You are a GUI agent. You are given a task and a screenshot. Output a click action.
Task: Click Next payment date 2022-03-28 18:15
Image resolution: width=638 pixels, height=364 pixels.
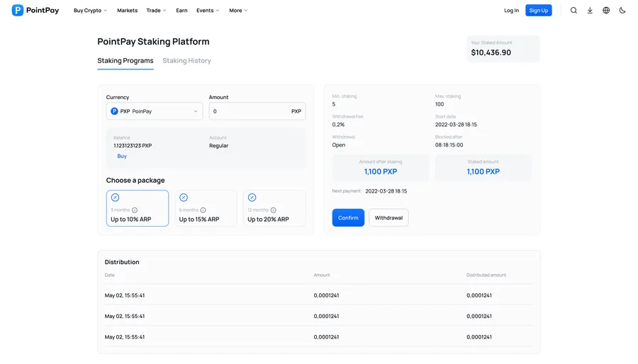[x=386, y=191]
